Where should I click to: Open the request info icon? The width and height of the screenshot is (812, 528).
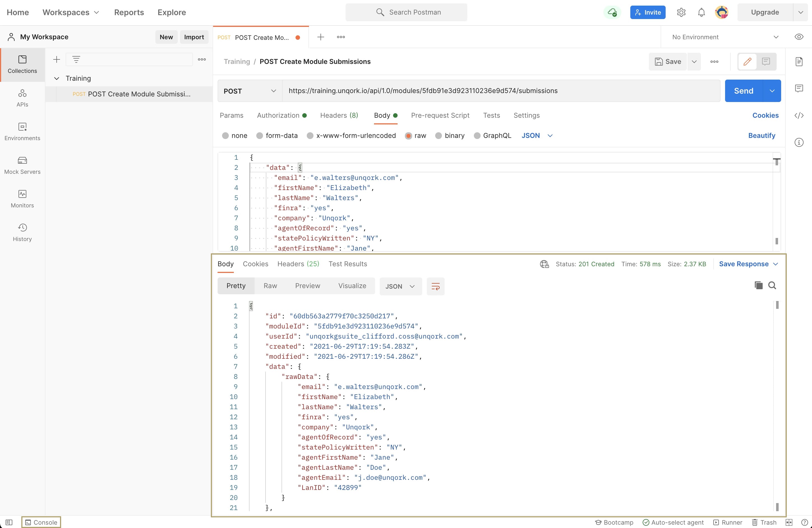(799, 142)
